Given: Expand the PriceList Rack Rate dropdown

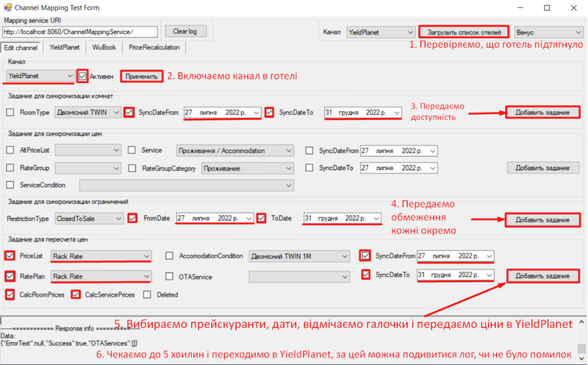Looking at the screenshot, I should [x=144, y=256].
